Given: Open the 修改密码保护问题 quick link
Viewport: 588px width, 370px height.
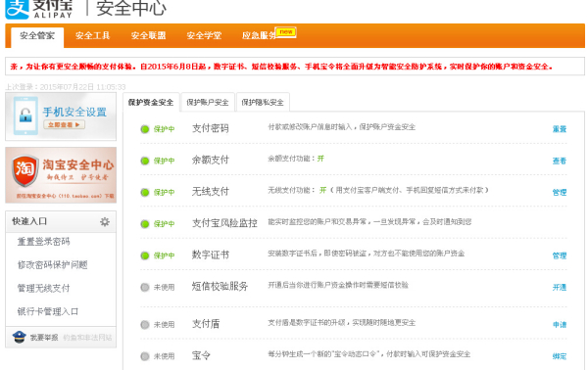Looking at the screenshot, I should click(53, 265).
